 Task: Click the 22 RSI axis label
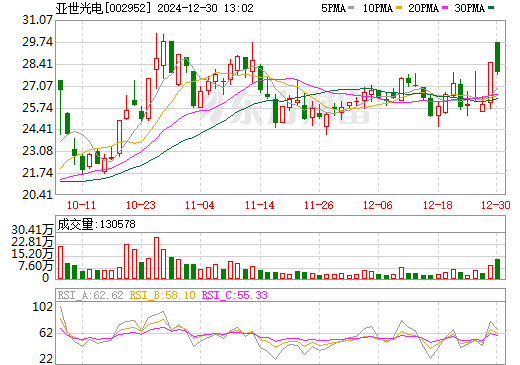coord(46,359)
